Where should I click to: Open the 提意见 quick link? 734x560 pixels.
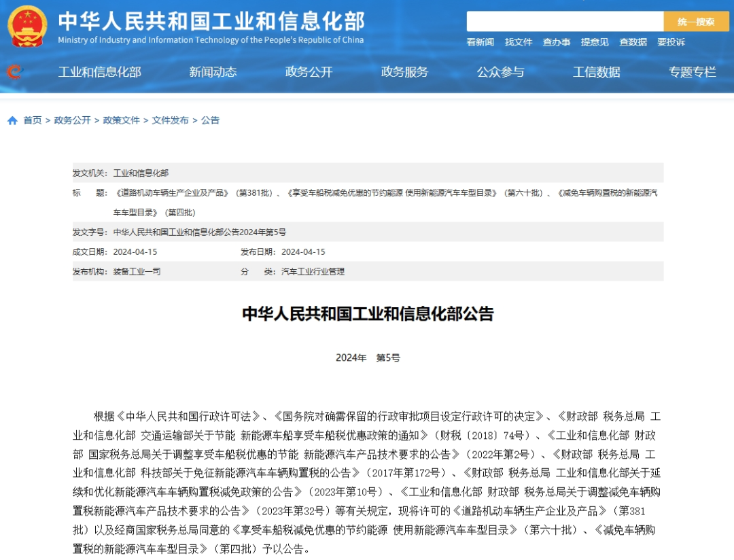pyautogui.click(x=595, y=42)
